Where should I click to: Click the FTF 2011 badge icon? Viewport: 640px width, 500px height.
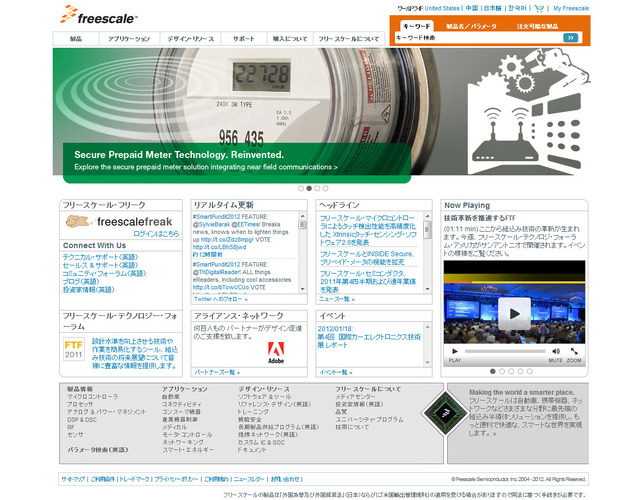74,352
